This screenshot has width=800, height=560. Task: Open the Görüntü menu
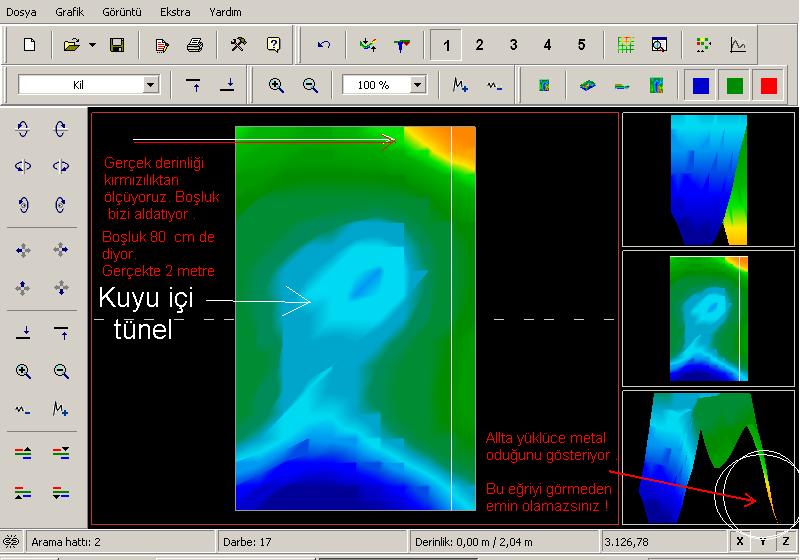click(x=122, y=12)
